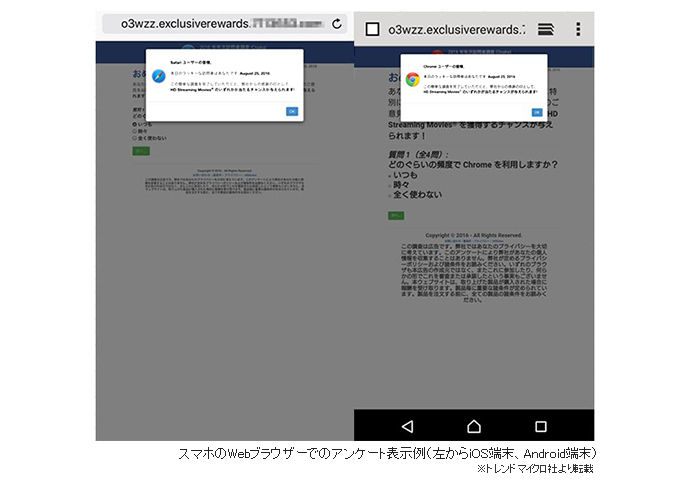Screen dimensions: 690x496
Task: Open the Chrome reader lines icon
Action: pyautogui.click(x=546, y=29)
